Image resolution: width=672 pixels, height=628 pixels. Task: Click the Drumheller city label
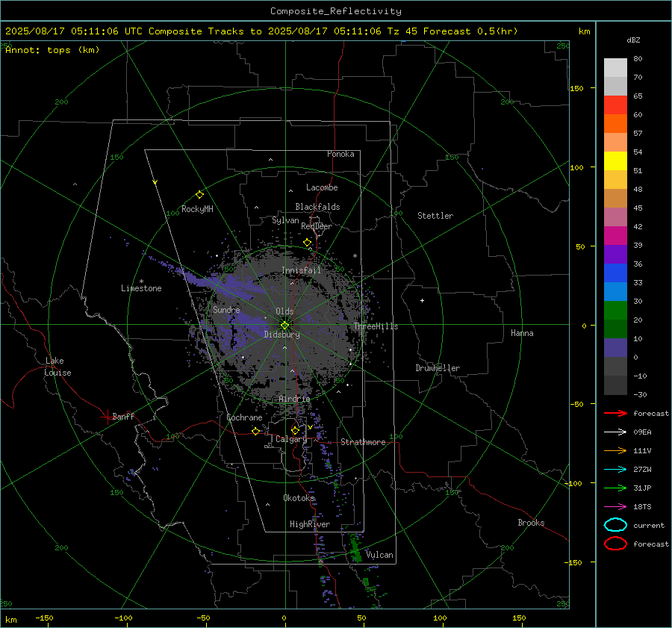point(438,368)
